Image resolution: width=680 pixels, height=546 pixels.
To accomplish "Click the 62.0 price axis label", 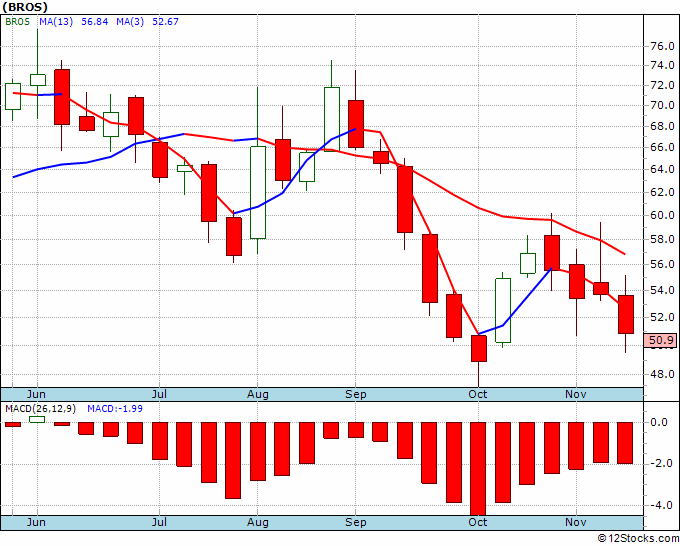I will (x=662, y=192).
